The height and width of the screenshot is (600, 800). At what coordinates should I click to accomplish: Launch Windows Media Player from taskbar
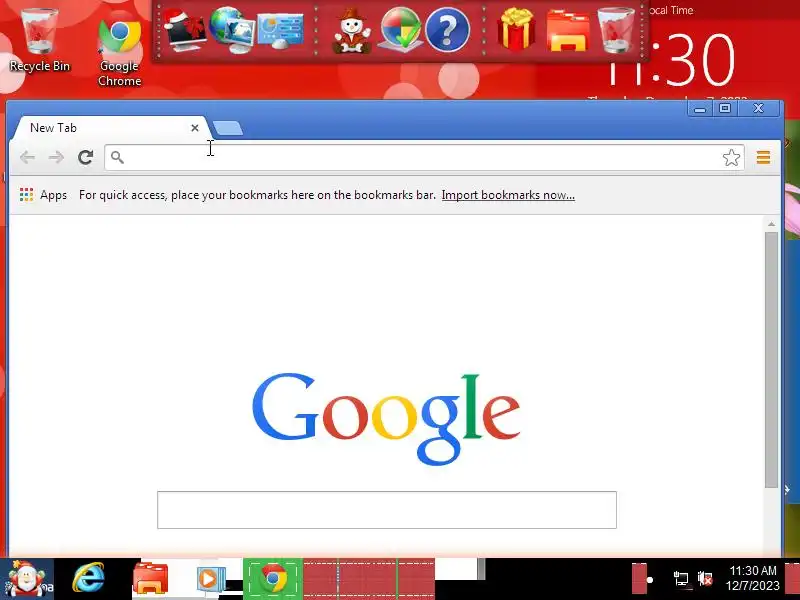[x=211, y=579]
